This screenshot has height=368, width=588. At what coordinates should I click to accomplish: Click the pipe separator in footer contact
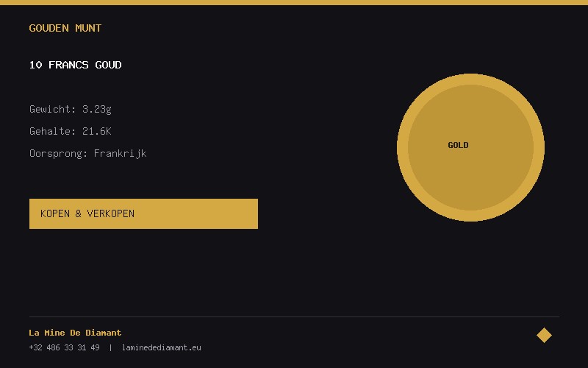tap(110, 347)
